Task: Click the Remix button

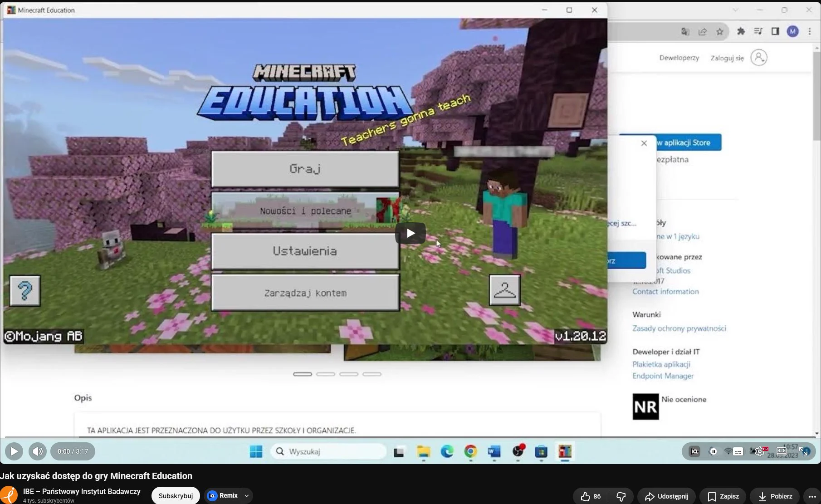Action: 222,496
